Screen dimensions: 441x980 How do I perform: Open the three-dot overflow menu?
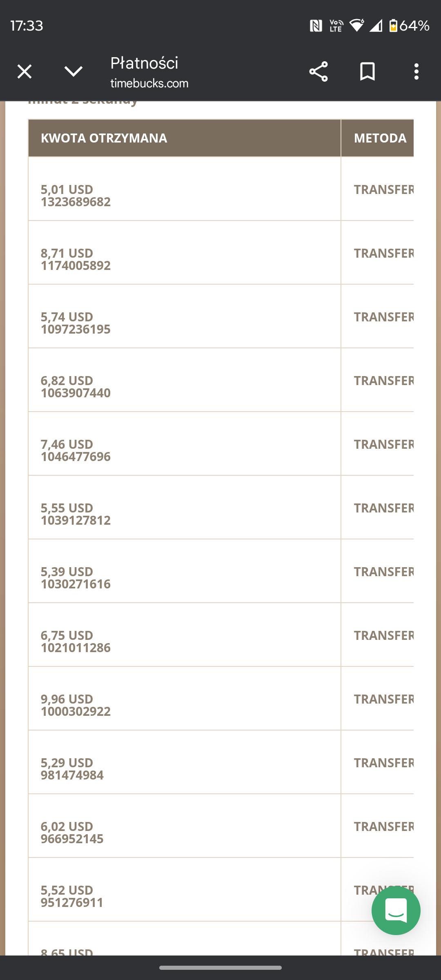tap(416, 72)
